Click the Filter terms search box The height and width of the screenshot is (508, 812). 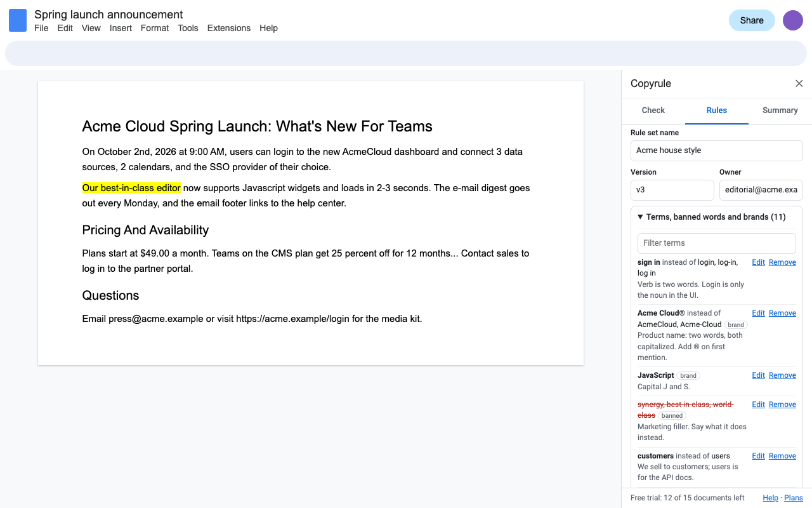click(717, 243)
